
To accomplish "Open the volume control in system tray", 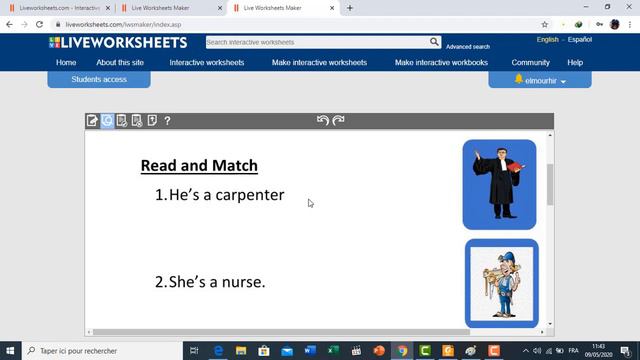I will [x=537, y=351].
